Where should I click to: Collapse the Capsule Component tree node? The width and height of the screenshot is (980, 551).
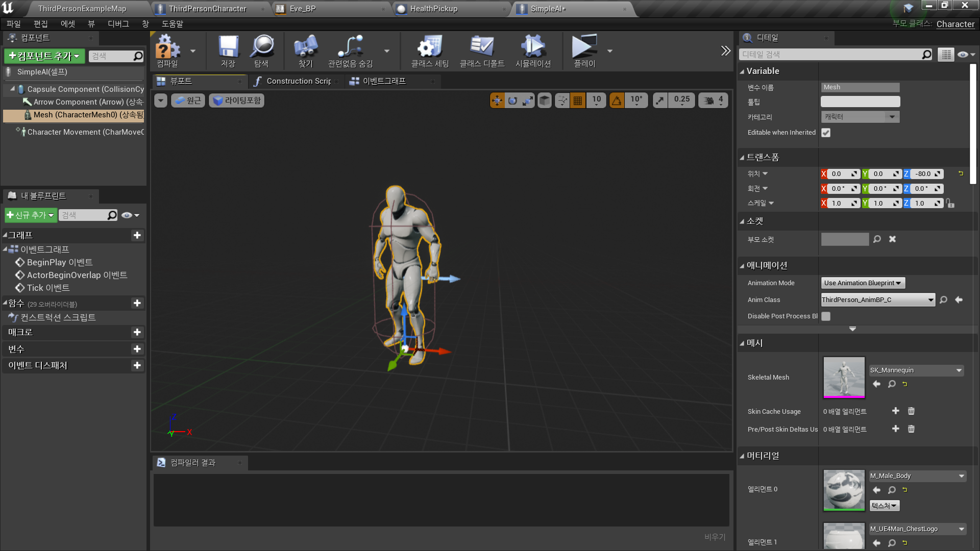tap(13, 89)
